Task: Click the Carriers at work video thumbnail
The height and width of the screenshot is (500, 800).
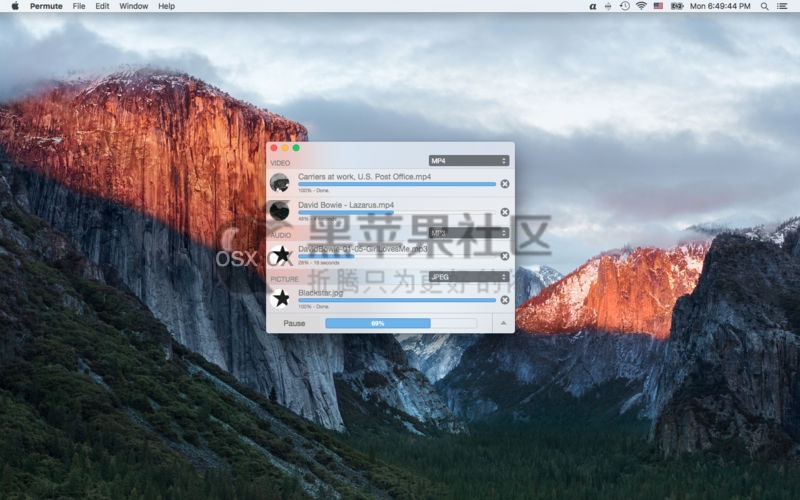Action: point(280,183)
